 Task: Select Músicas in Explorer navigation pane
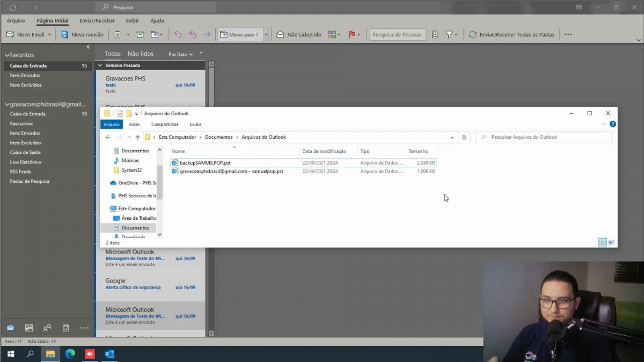(x=130, y=160)
